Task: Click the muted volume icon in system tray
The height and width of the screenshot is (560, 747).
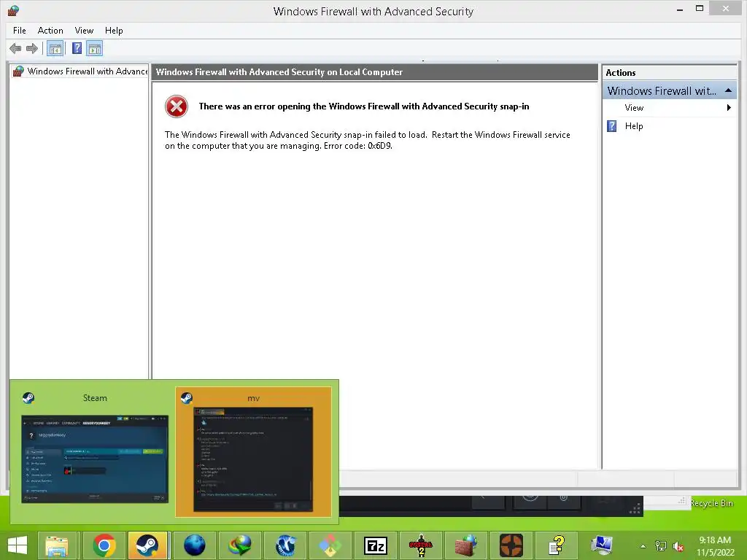Action: tap(678, 545)
